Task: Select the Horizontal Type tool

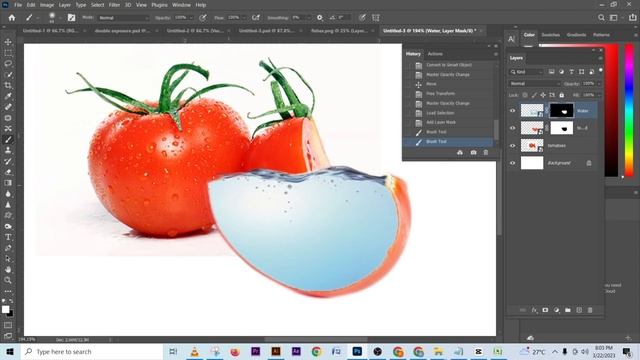Action: coord(8,237)
